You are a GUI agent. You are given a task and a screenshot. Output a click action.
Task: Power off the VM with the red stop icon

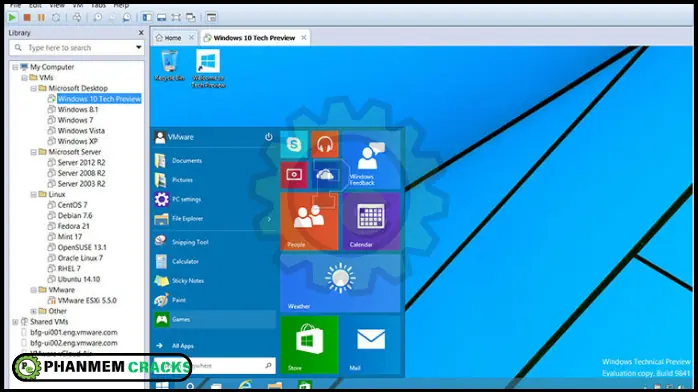(x=27, y=17)
